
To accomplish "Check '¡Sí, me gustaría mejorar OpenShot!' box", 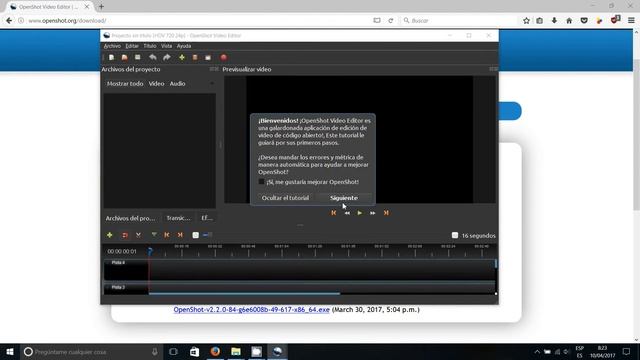I will coord(261,182).
